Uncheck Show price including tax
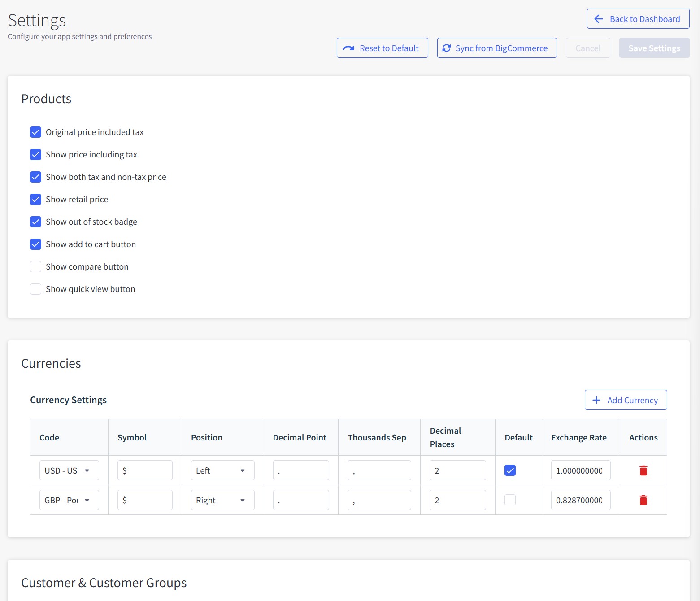700x601 pixels. 35,154
